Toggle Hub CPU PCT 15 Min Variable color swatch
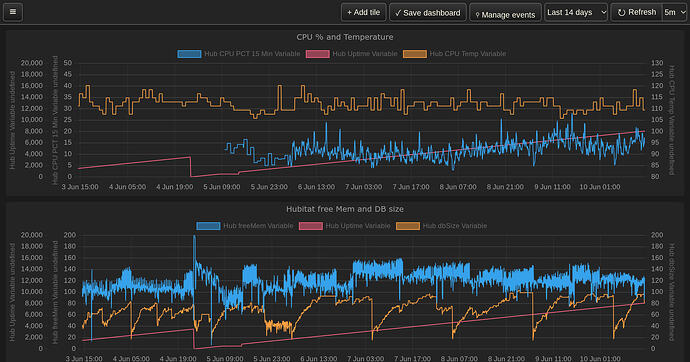Screen dimensions: 690x362 [x=189, y=54]
